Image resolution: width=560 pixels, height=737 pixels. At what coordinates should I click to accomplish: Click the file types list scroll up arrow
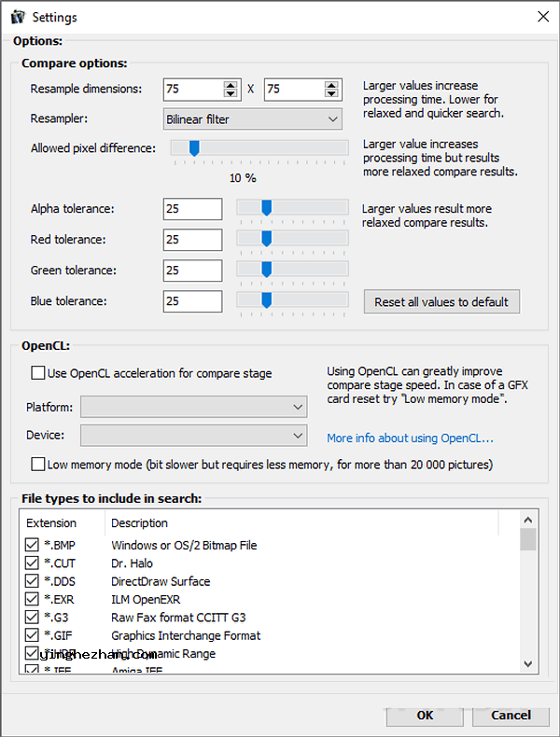pyautogui.click(x=528, y=520)
